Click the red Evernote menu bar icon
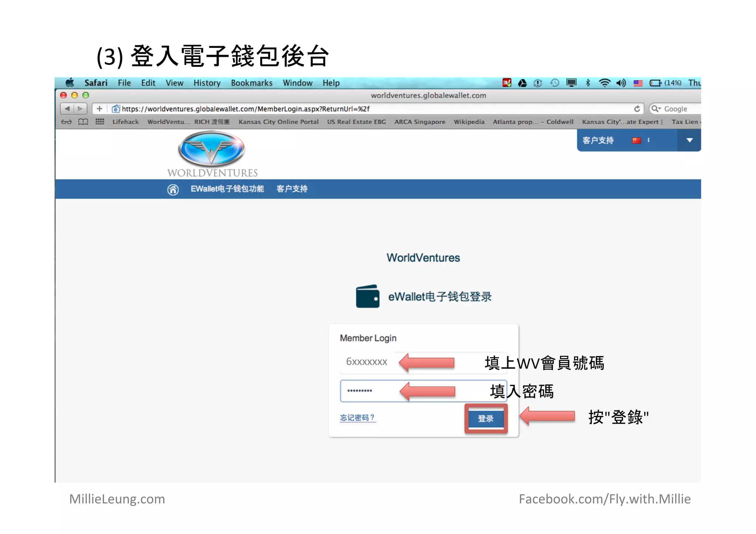The image size is (756, 534). tap(507, 83)
